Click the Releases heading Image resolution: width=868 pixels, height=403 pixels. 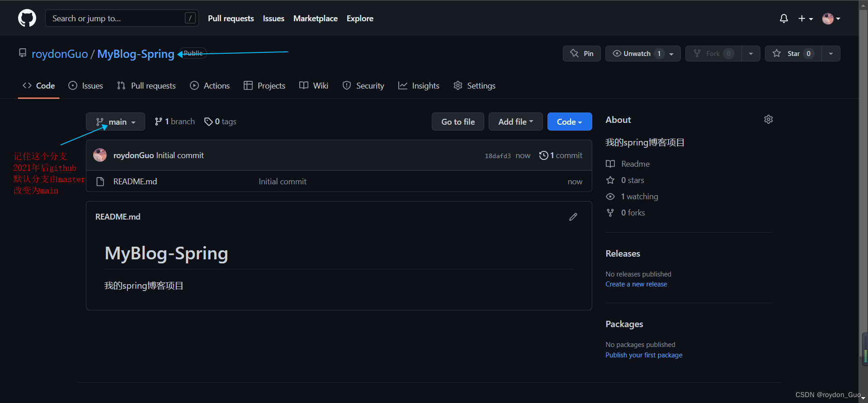click(x=623, y=253)
